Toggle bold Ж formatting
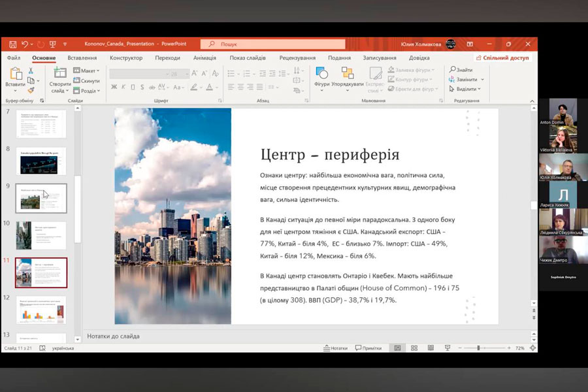 [x=113, y=87]
